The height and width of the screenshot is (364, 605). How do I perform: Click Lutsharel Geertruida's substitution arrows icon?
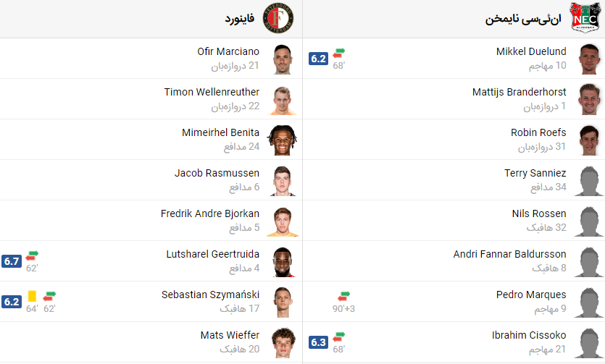(x=32, y=255)
